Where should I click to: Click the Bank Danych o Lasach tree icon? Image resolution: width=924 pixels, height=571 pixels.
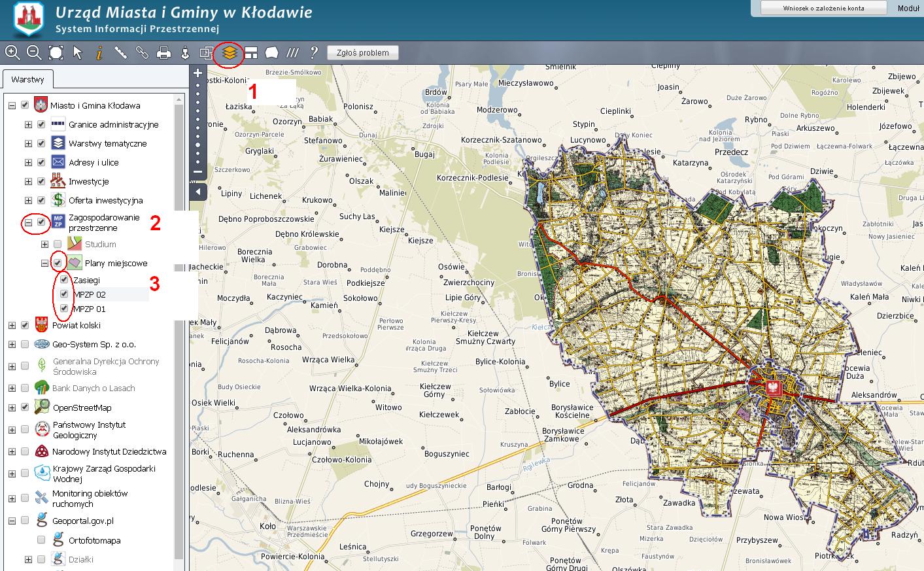42,388
